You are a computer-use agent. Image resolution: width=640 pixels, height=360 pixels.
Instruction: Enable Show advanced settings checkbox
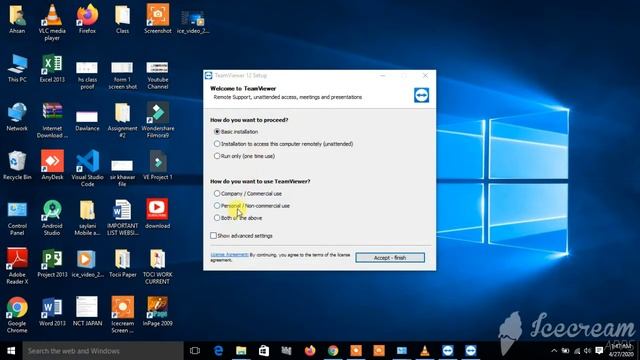click(213, 236)
